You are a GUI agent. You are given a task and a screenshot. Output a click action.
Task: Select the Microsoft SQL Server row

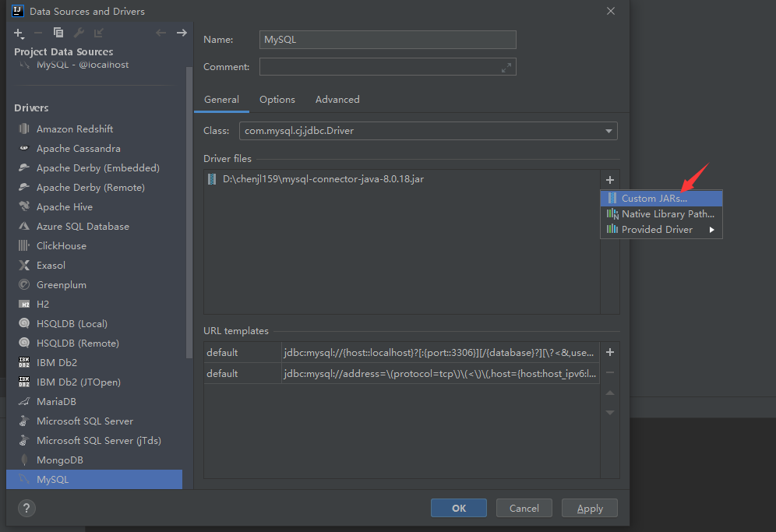[94, 421]
